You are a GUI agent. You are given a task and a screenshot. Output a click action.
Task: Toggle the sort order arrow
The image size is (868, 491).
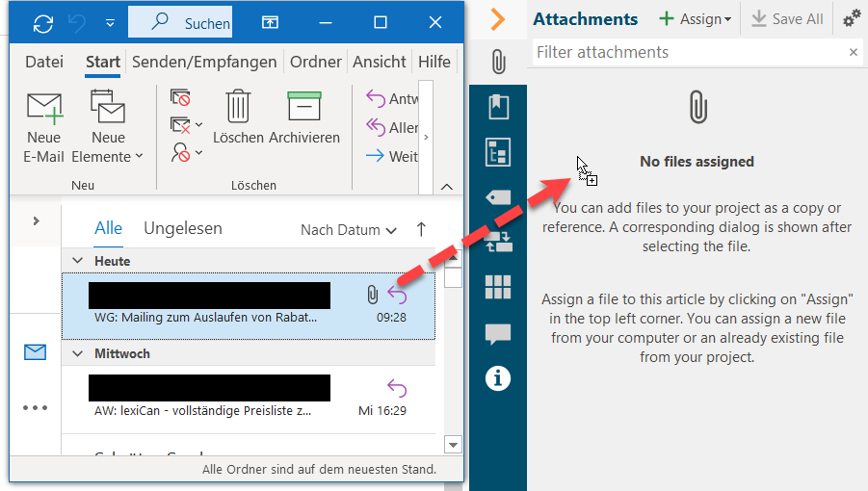(x=421, y=229)
